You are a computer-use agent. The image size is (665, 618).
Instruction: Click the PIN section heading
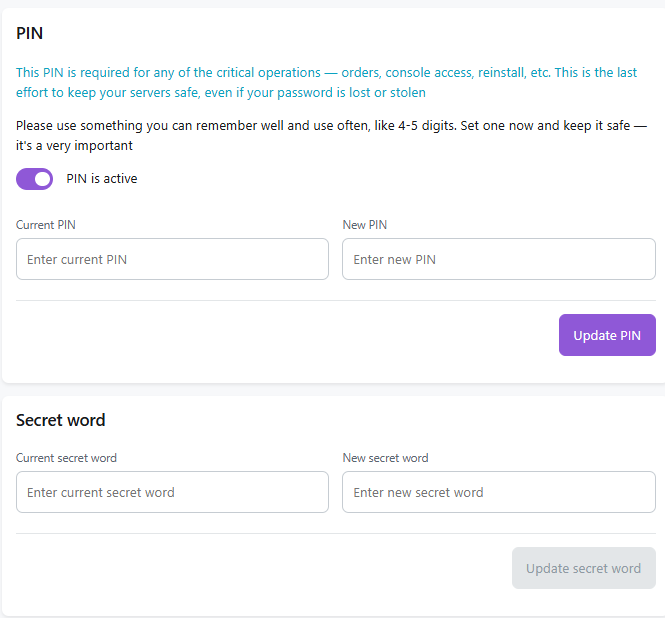point(30,33)
